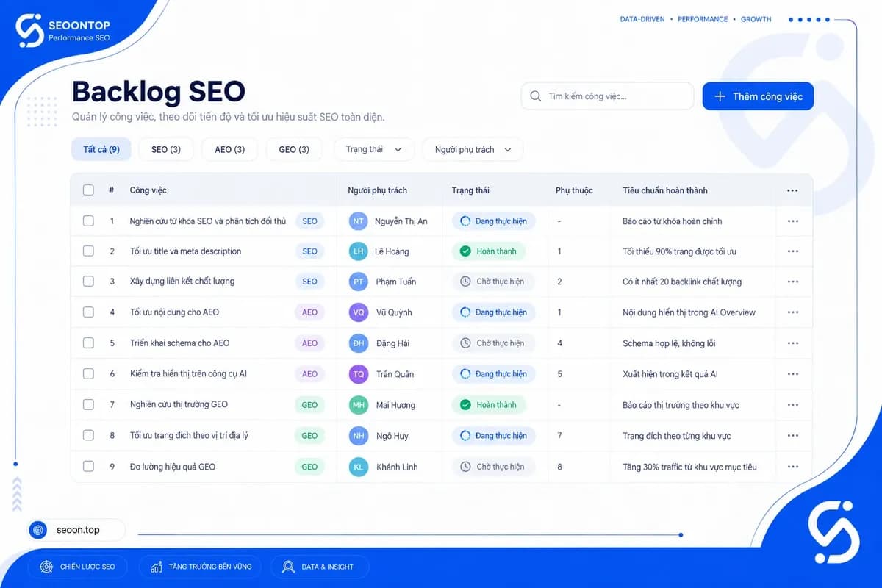
Task: Open row menu for Kiểm tra hiển thị
Action: (792, 374)
